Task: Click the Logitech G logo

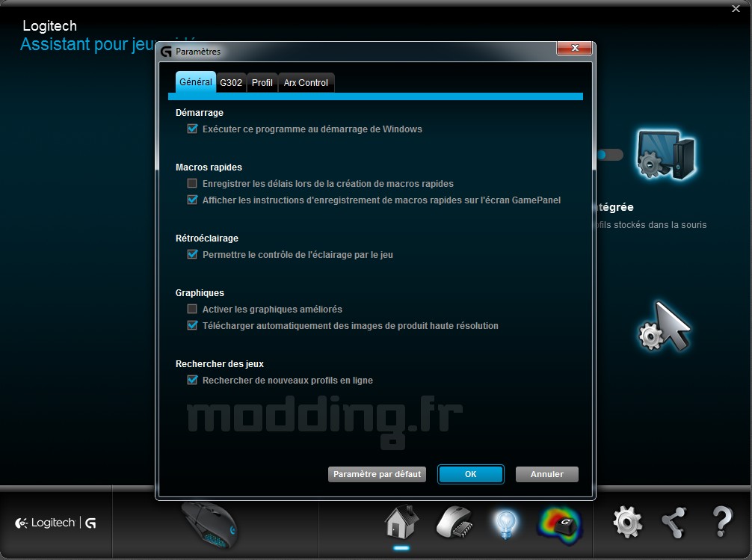Action: click(55, 523)
